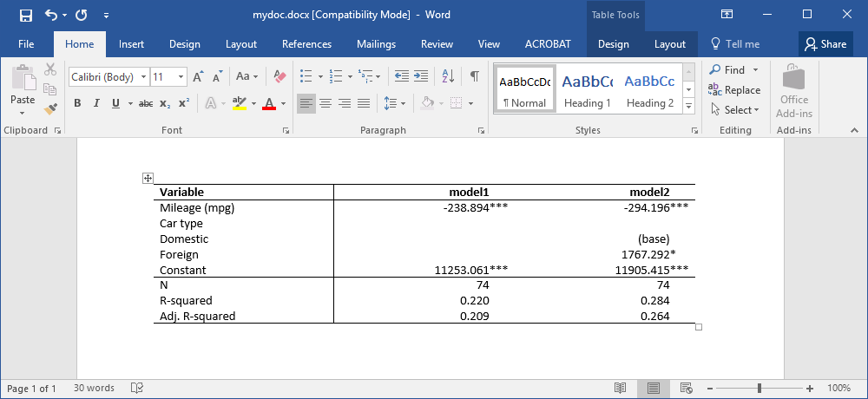Click the Paste clipboard icon

tap(23, 77)
